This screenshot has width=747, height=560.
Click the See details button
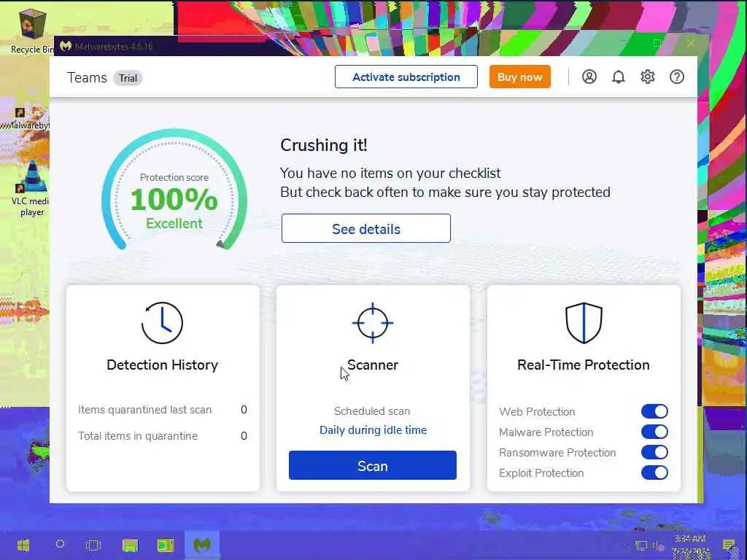coord(366,228)
